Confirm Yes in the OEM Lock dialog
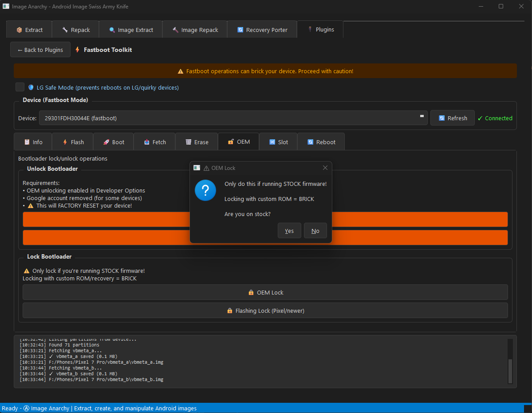The image size is (532, 413). (289, 231)
